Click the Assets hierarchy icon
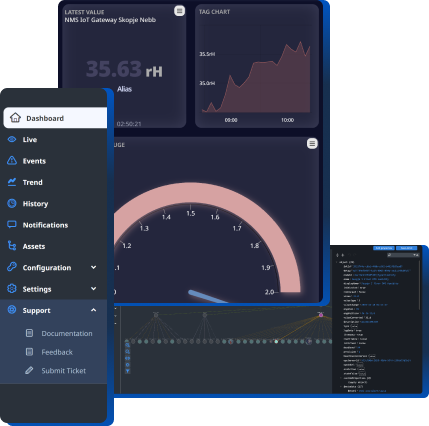Image resolution: width=429 pixels, height=426 pixels. pos(12,246)
